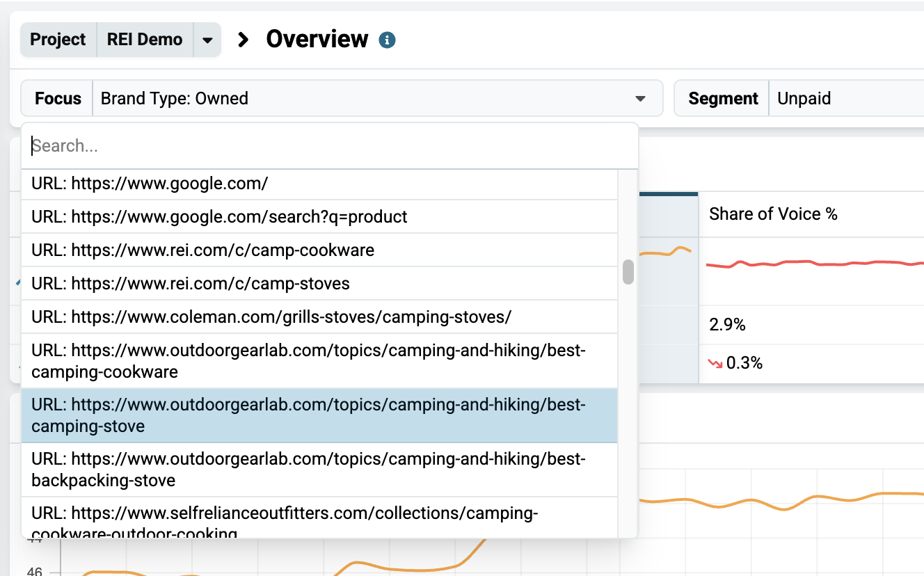This screenshot has width=924, height=576.
Task: Click the Overview page title
Action: [x=317, y=40]
